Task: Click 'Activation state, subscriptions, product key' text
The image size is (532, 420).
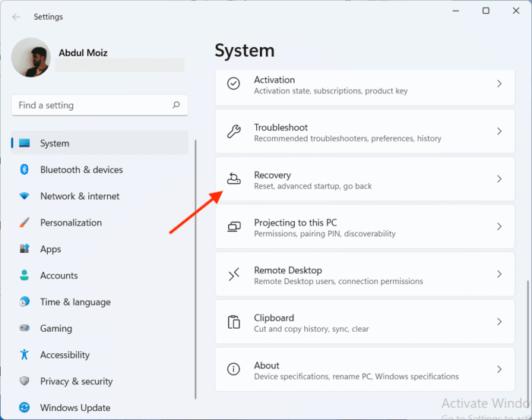Action: pyautogui.click(x=331, y=91)
